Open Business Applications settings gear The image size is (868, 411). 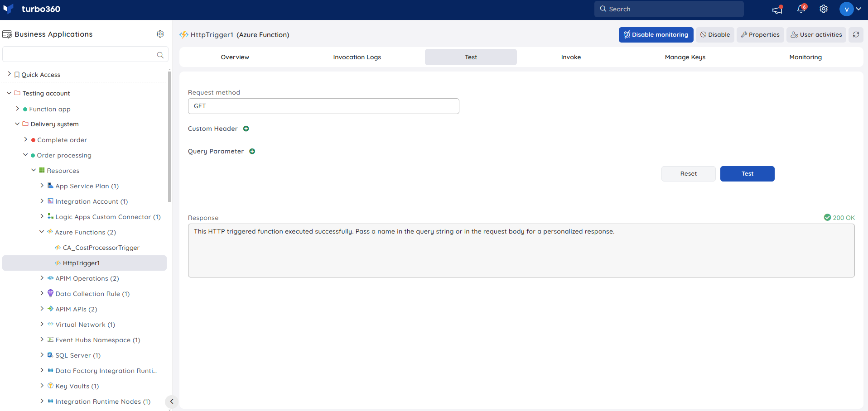[160, 34]
